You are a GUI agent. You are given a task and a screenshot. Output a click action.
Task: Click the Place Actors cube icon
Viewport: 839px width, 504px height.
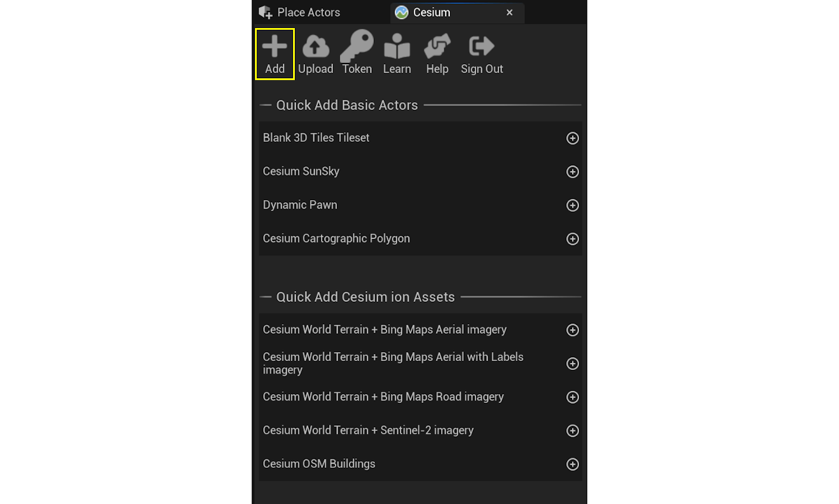(266, 11)
